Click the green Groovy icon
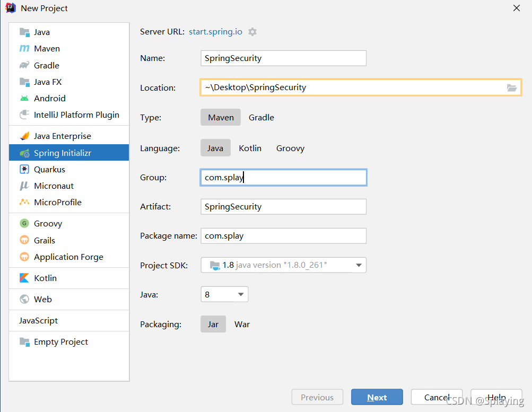 click(x=24, y=223)
